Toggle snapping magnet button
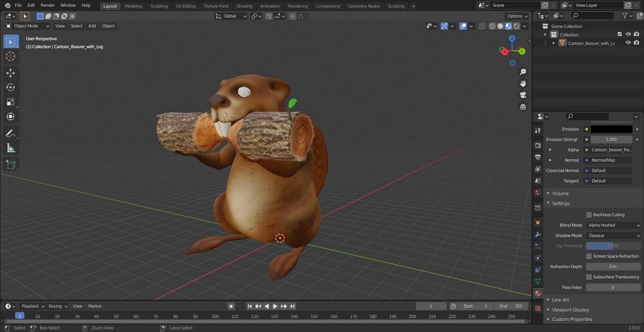 pyautogui.click(x=269, y=16)
